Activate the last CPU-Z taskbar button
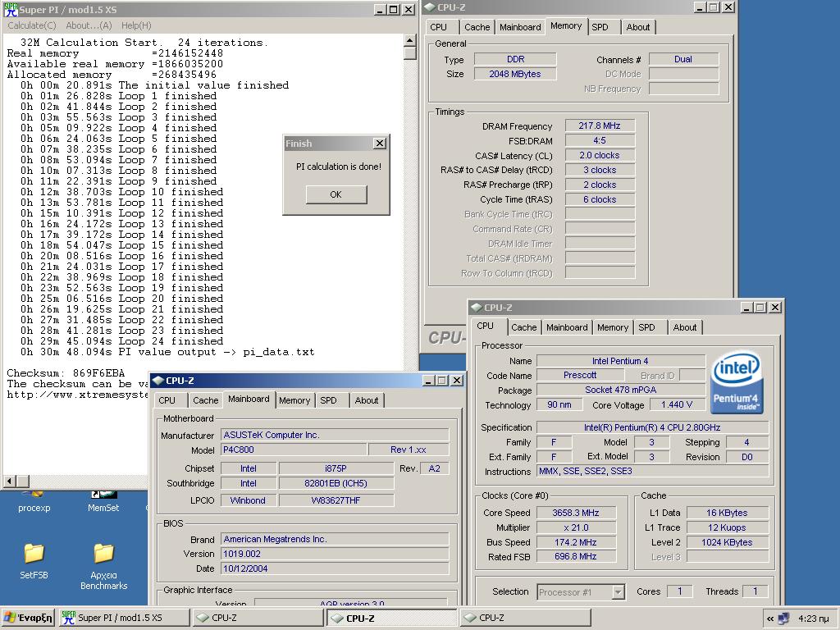Viewport: 840px width, 630px height. [x=525, y=618]
